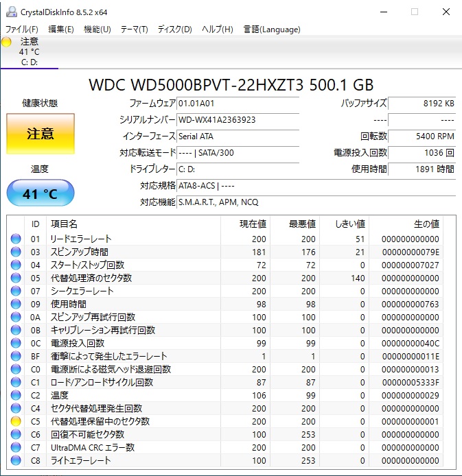Click the 健康状態 label
This screenshot has height=476, width=462.
40,104
